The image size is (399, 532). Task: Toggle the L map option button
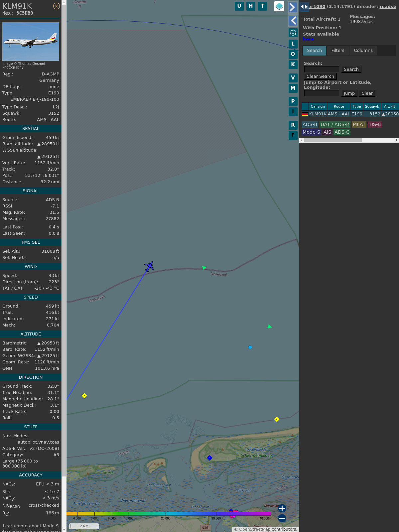coord(293,44)
